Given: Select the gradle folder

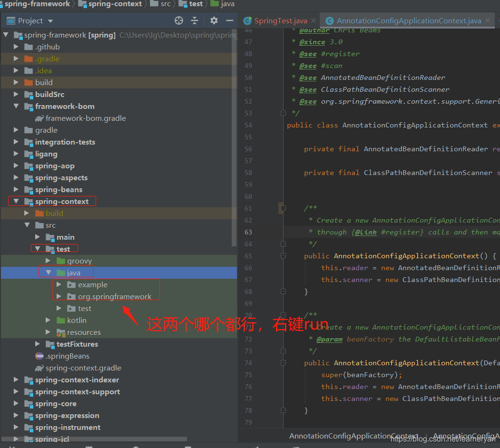Looking at the screenshot, I should coord(46,130).
